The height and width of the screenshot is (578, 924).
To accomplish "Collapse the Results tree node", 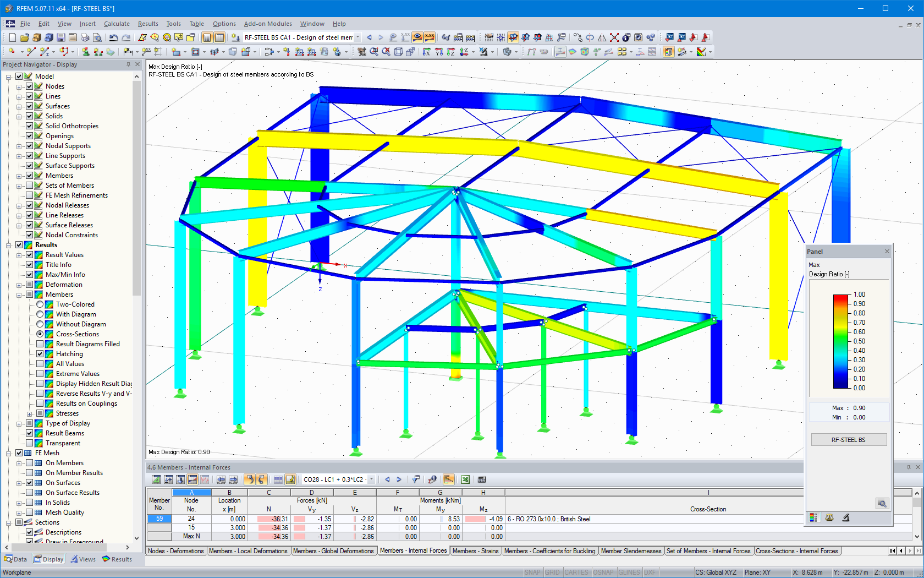I will click(9, 245).
